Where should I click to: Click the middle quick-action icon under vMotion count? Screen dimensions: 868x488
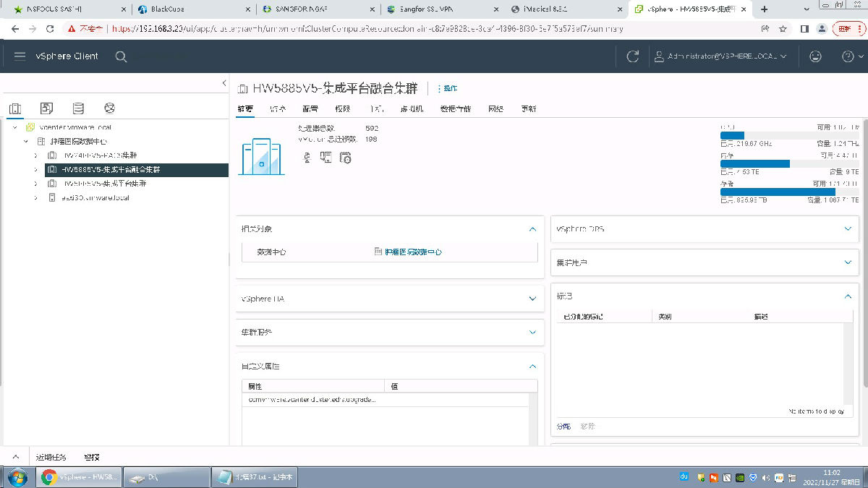coord(326,157)
